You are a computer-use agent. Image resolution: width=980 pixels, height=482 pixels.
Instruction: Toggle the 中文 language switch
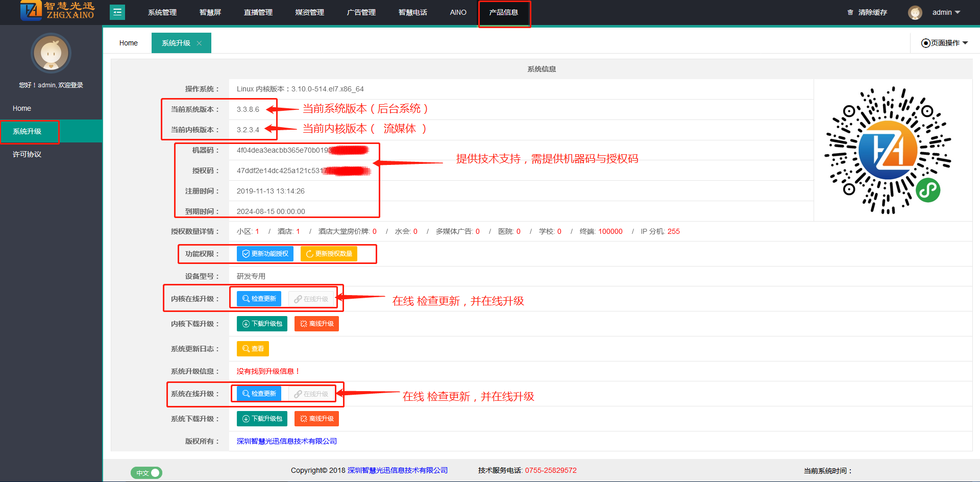coord(146,473)
